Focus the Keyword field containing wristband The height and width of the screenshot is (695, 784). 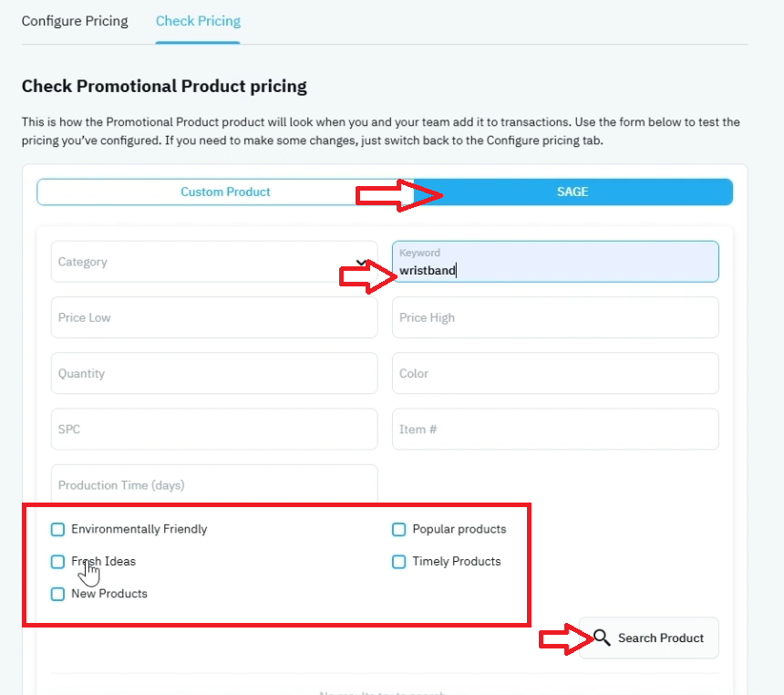[555, 262]
